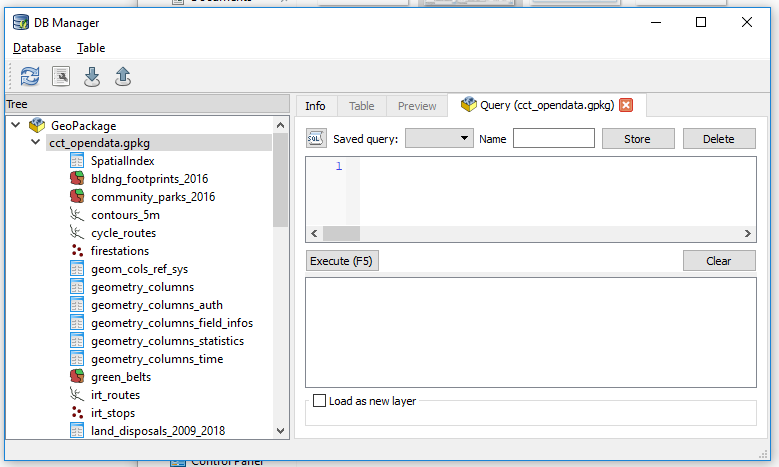Select the Query (cct_opendata.gpkg) tab
This screenshot has width=779, height=467.
point(546,105)
